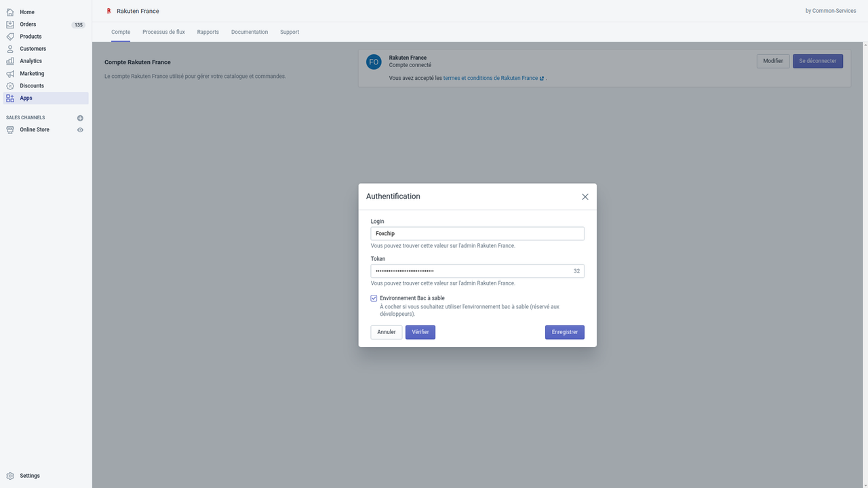Click the Customers person icon
This screenshot has width=868, height=488.
pos(10,49)
